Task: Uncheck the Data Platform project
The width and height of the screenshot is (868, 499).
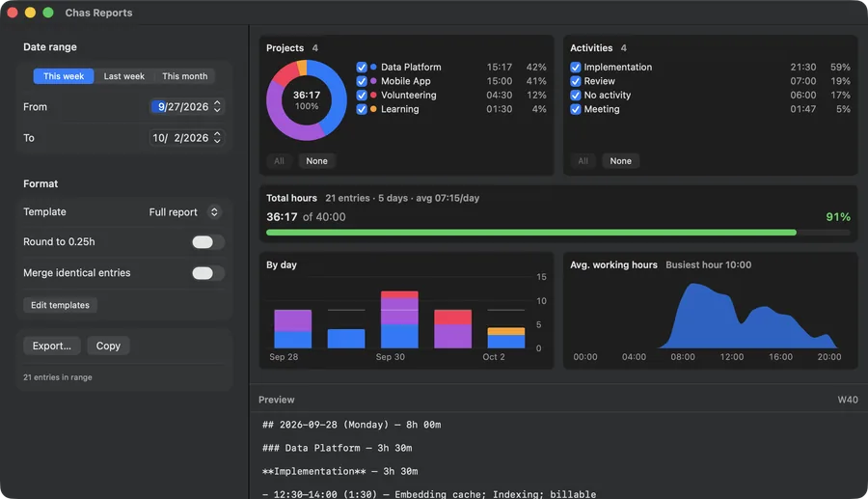Action: [x=362, y=67]
